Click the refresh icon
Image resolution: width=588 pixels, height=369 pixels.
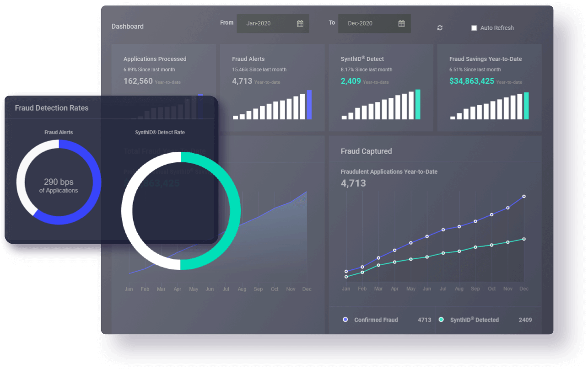[440, 28]
